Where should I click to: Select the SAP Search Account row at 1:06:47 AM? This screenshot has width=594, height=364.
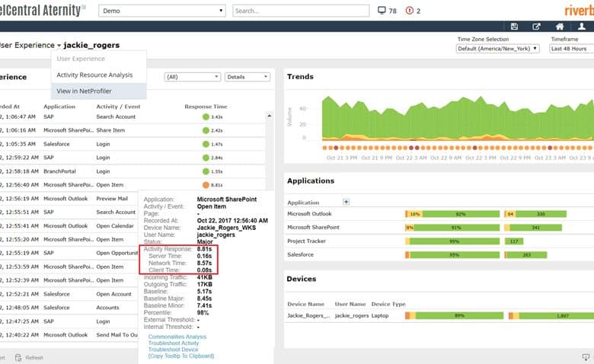[x=133, y=117]
